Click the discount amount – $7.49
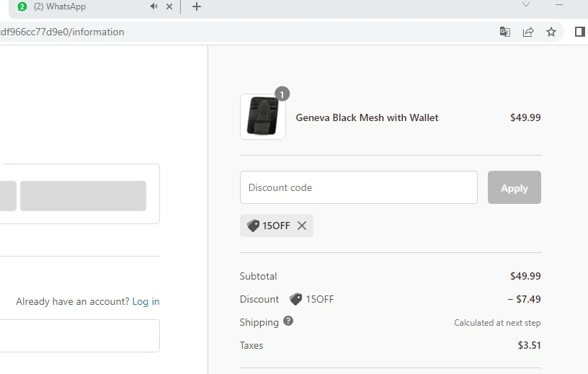The image size is (588, 374). [x=525, y=299]
